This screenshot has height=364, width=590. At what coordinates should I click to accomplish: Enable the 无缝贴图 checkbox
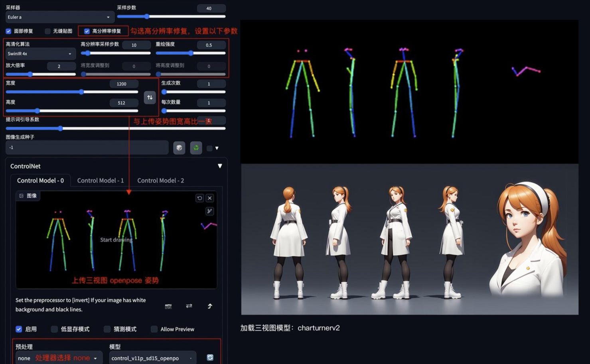pos(47,31)
